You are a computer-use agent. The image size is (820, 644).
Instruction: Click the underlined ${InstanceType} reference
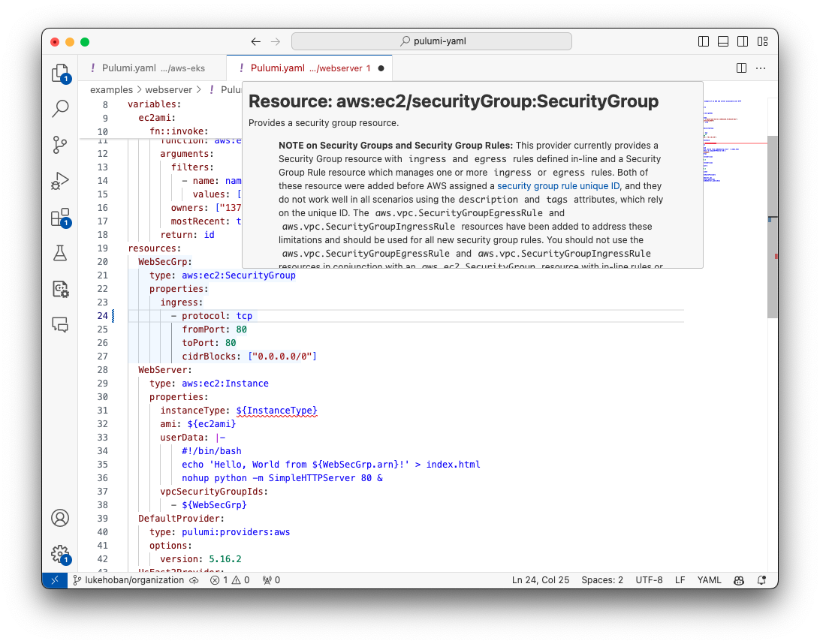[276, 411]
